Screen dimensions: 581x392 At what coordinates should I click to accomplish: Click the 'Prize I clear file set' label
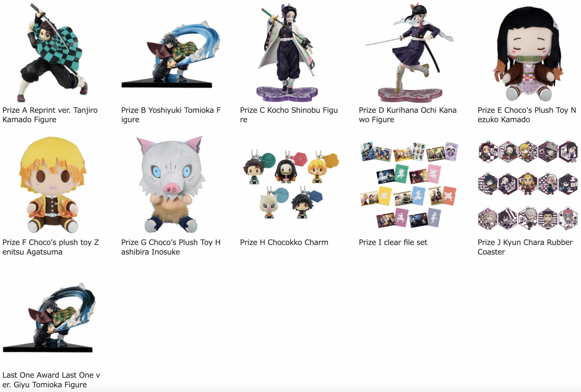(x=393, y=242)
